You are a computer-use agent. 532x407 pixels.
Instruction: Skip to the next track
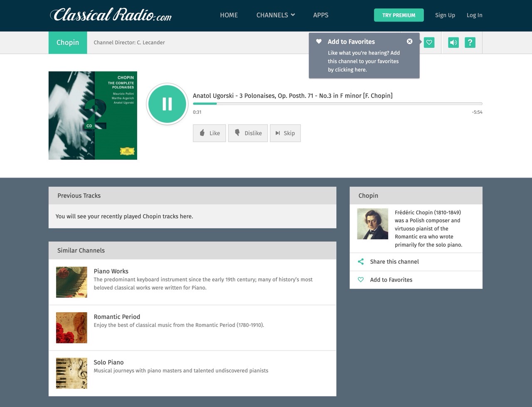click(285, 133)
